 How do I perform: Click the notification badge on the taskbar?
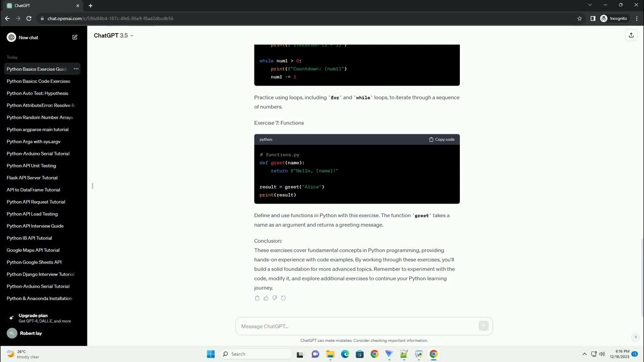(x=635, y=354)
